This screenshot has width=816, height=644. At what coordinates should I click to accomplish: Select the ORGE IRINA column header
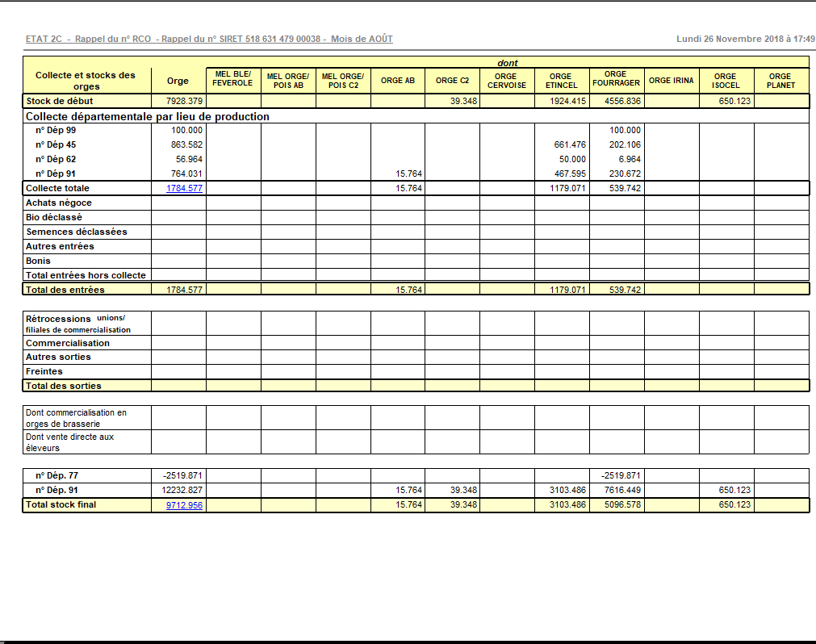671,81
